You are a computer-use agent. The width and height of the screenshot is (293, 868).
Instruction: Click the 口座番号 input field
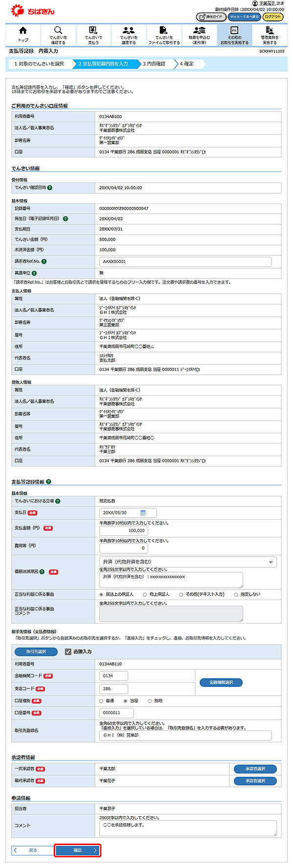coord(116,713)
